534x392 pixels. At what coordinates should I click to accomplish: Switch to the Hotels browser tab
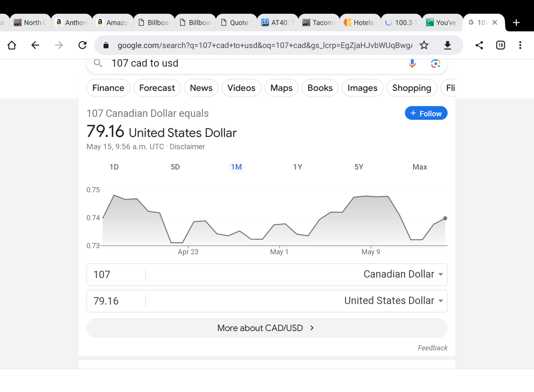(360, 23)
